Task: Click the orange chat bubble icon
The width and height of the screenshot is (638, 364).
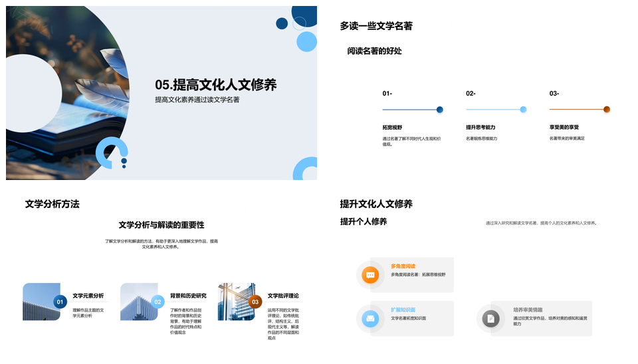Action: pos(370,274)
